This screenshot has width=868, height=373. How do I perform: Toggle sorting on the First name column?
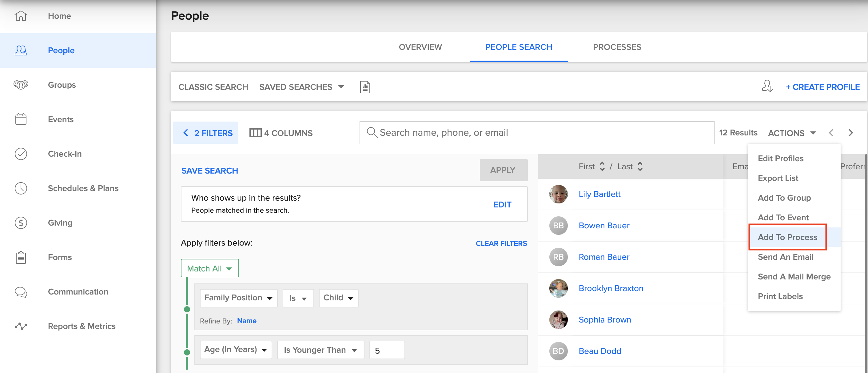[x=602, y=166]
